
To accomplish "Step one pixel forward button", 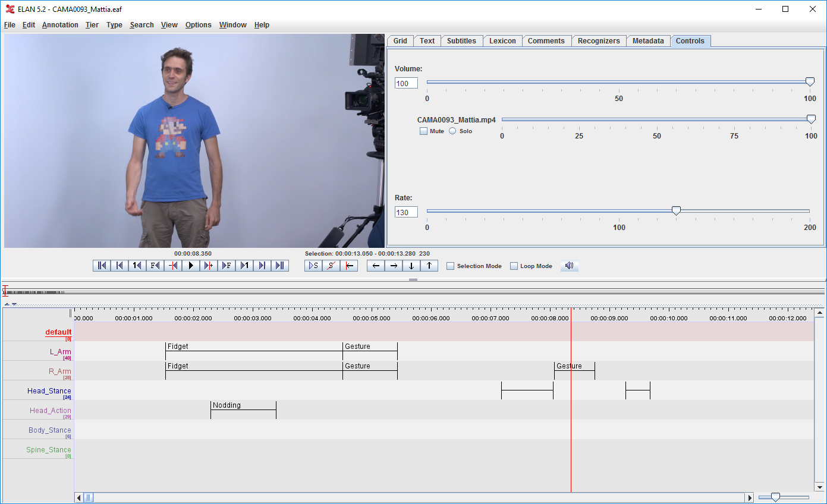I will point(209,266).
